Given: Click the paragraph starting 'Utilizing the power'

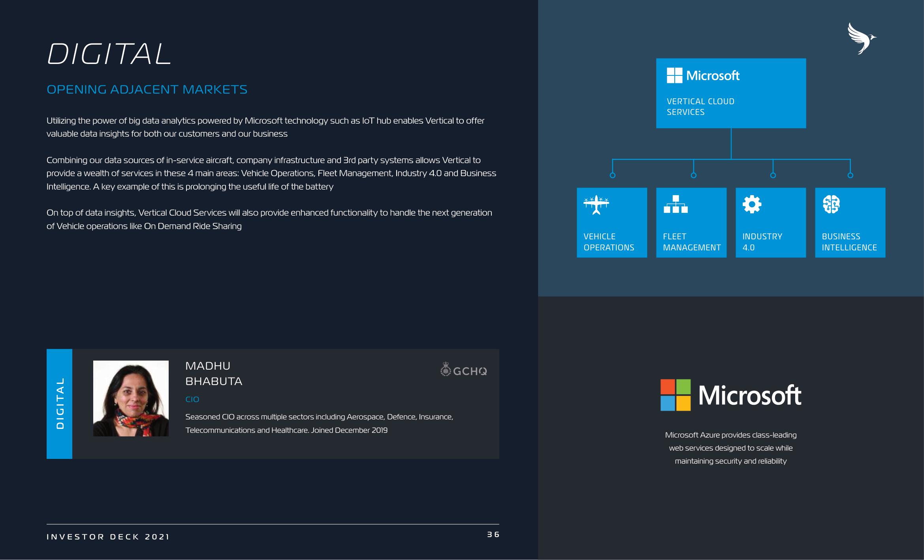Looking at the screenshot, I should click(x=265, y=127).
